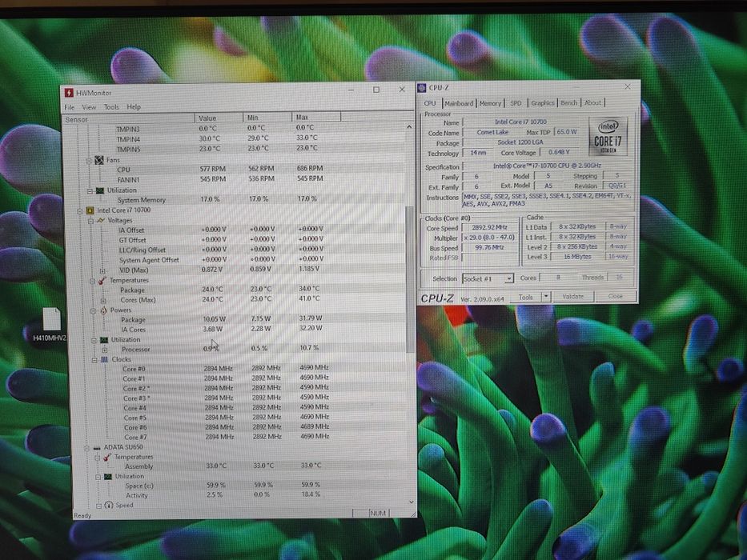The image size is (747, 560).
Task: Switch to the Graphics tab in CPU-Z
Action: click(x=543, y=103)
